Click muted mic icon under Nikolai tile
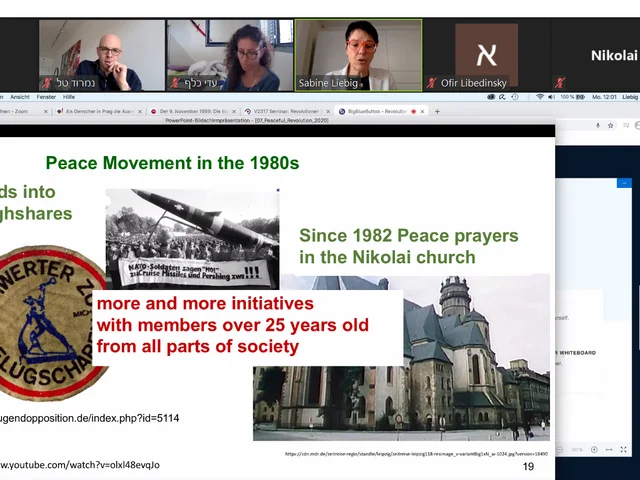 point(560,83)
